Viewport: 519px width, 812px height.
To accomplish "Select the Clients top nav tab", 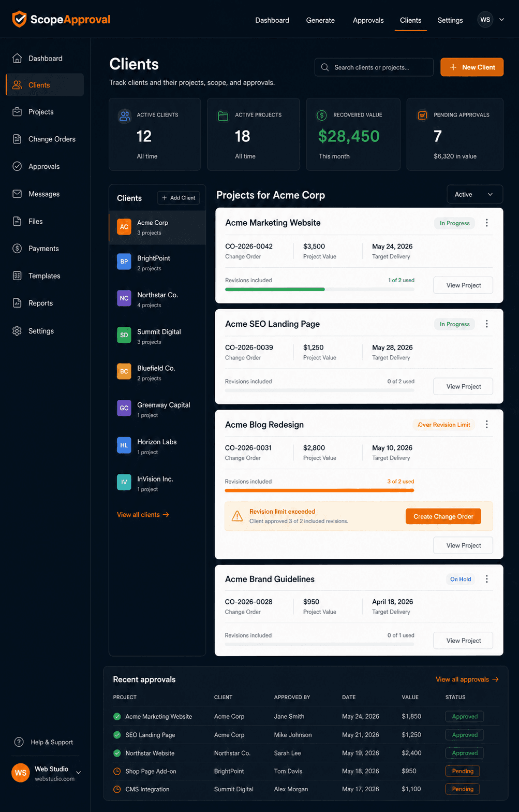I will tap(411, 20).
